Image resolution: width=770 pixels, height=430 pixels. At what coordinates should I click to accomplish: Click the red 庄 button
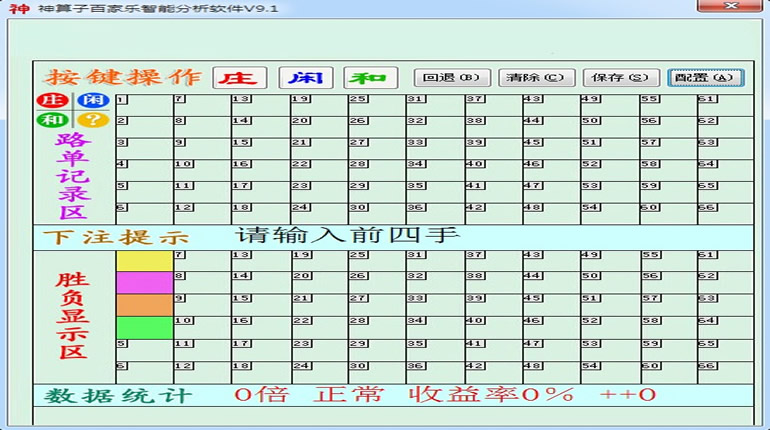click(240, 78)
